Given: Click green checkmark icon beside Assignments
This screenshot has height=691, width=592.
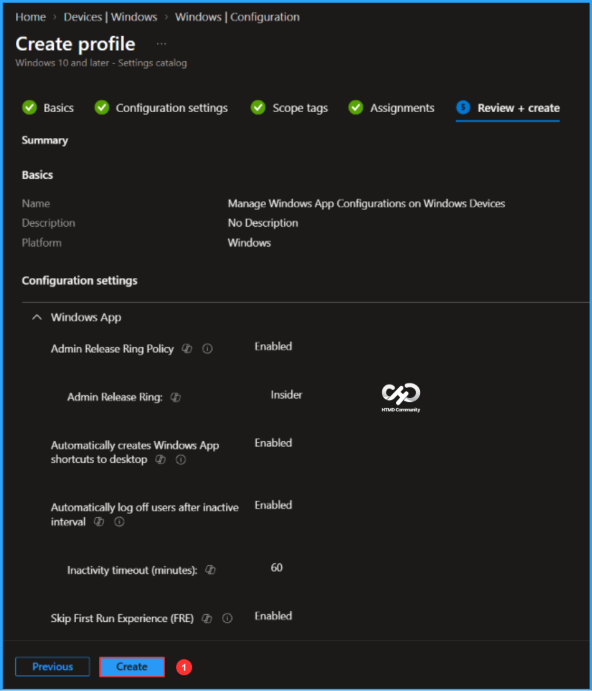Looking at the screenshot, I should pyautogui.click(x=356, y=108).
